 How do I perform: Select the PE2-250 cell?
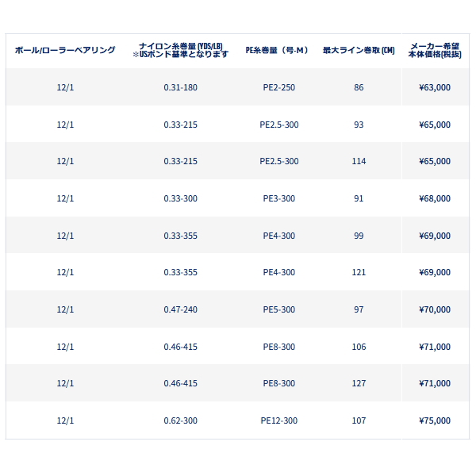click(x=279, y=87)
